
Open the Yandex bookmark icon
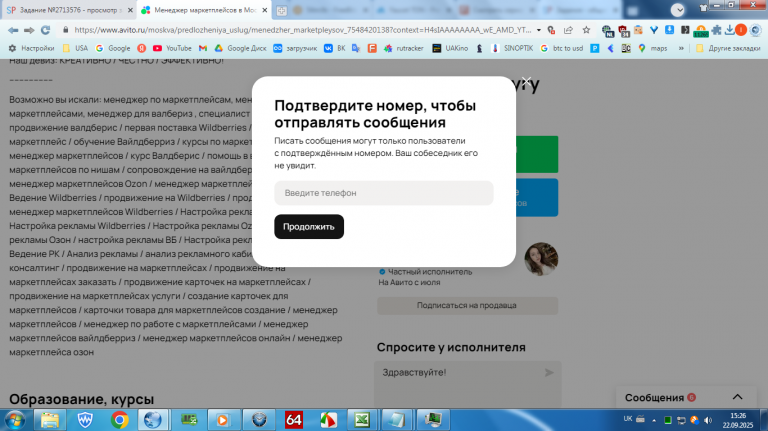142,48
